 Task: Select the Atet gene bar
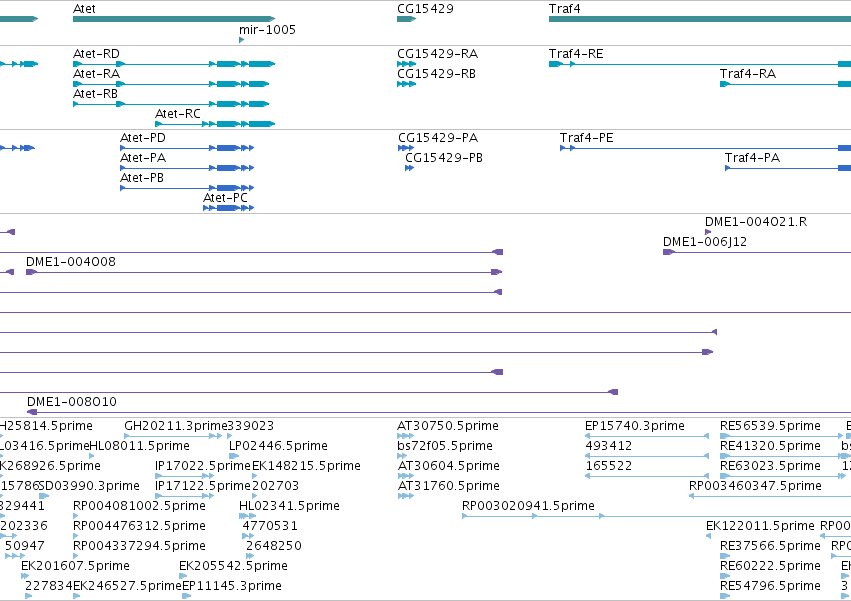point(174,19)
